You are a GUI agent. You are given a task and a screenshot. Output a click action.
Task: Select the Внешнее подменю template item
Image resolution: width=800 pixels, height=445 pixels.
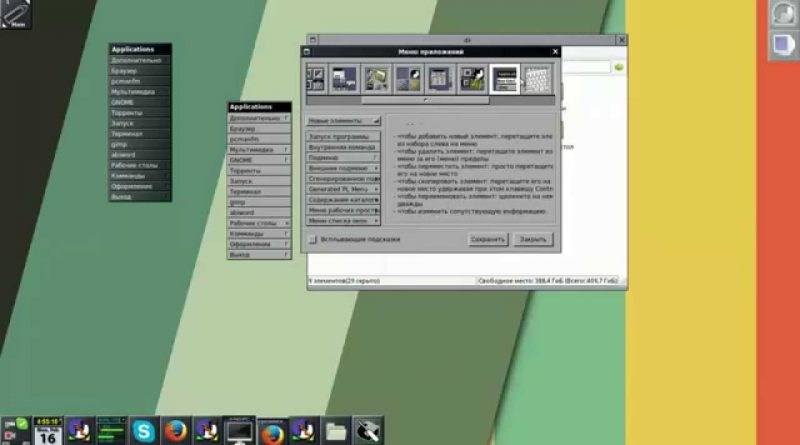point(343,168)
